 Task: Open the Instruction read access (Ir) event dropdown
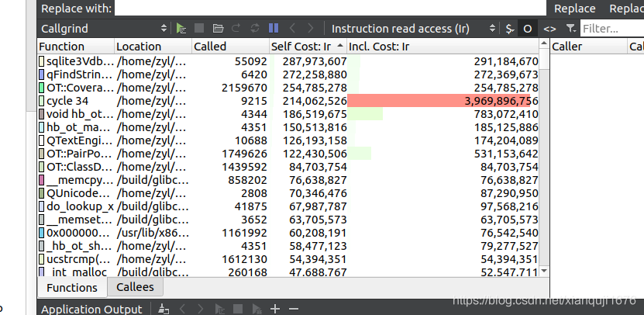point(413,29)
